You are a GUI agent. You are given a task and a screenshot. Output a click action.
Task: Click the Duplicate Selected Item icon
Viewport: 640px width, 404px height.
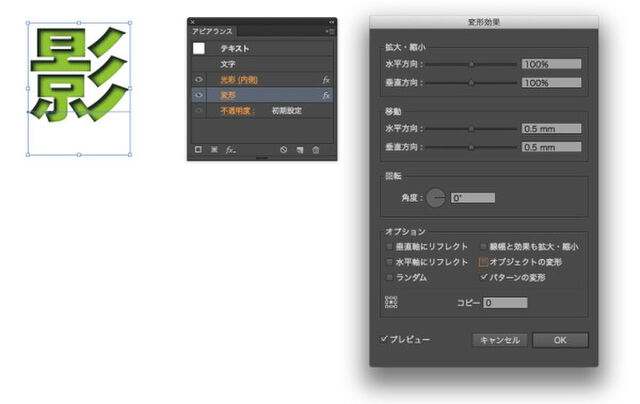point(300,149)
